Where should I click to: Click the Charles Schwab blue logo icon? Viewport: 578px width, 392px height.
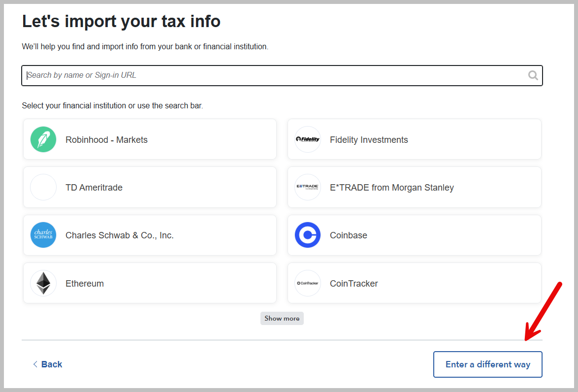[x=43, y=235]
